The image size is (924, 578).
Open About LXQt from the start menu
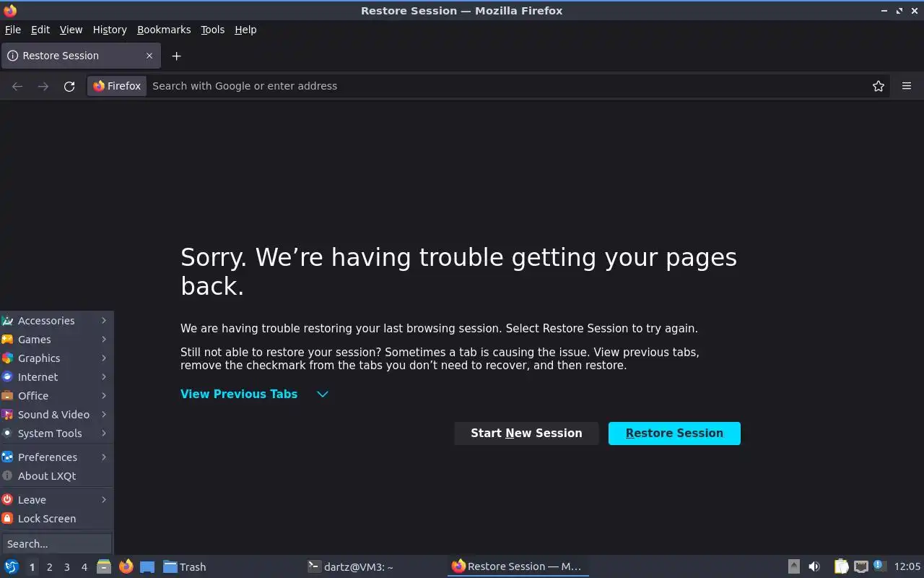(x=56, y=476)
